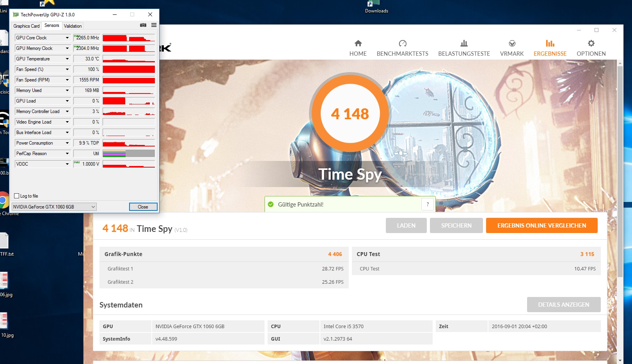Click the LADEN button
Screen dimensions: 632x364
coord(406,226)
